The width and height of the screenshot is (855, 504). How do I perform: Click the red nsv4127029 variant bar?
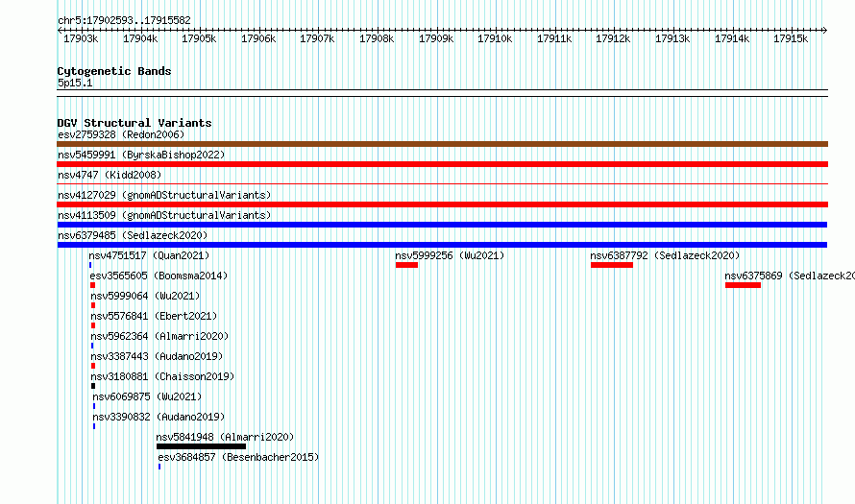click(442, 204)
